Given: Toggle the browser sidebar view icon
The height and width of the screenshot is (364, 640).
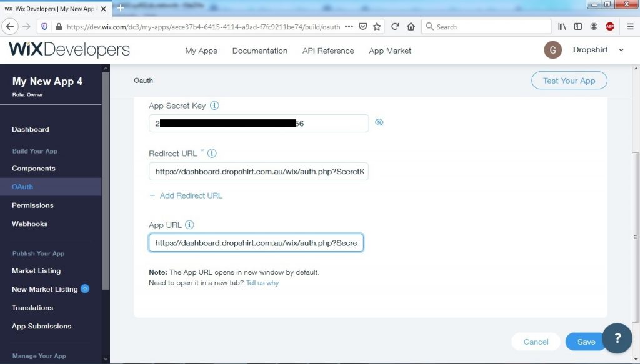Looking at the screenshot, I should click(578, 26).
